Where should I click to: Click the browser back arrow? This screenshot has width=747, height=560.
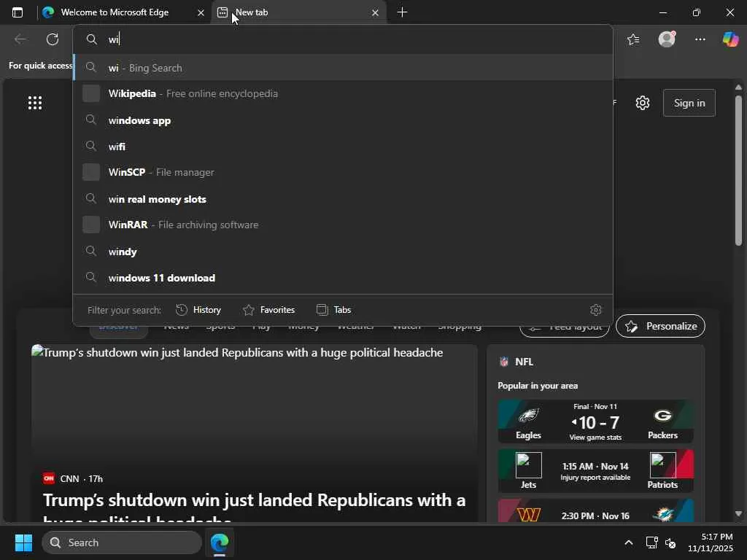tap(20, 39)
